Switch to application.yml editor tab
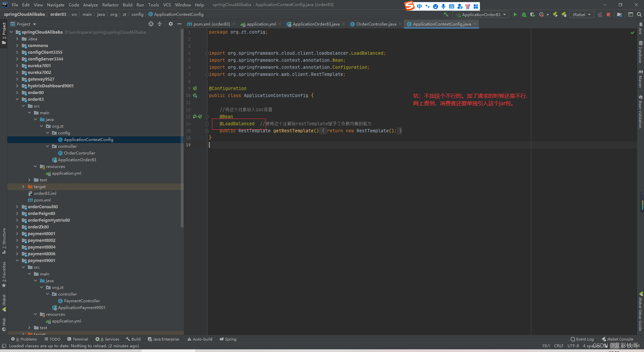Image resolution: width=644 pixels, height=352 pixels. click(x=261, y=24)
